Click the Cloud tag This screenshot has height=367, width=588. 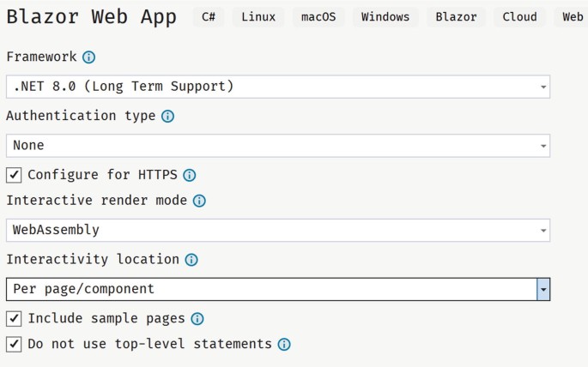coord(519,17)
